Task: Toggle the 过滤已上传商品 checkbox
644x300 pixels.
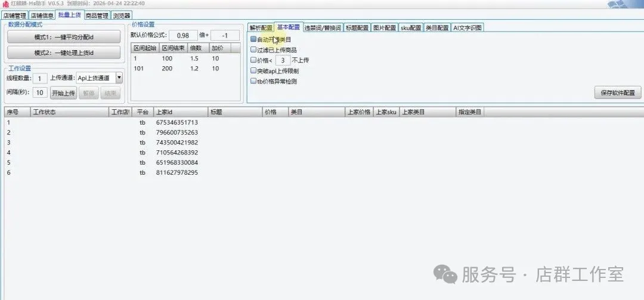Action: tap(253, 50)
